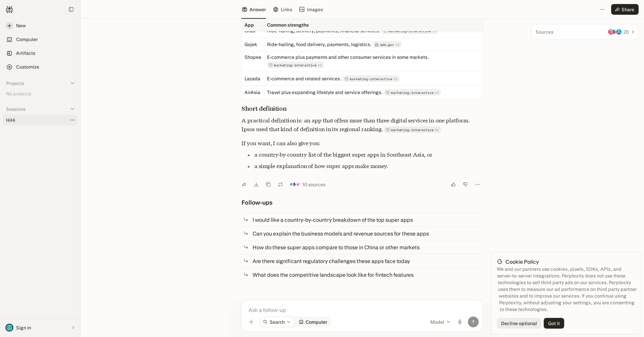Download the answer via the export icon
The image size is (644, 337).
click(256, 184)
